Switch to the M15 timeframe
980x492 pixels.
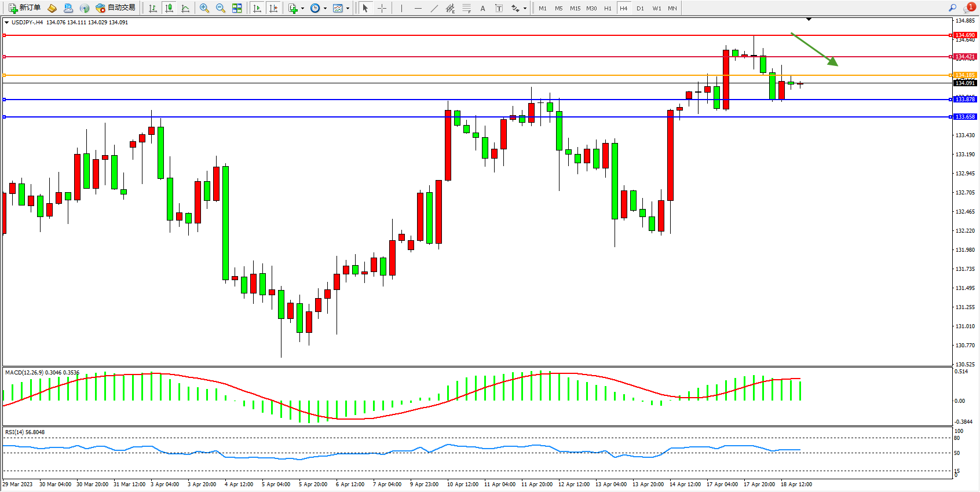click(x=575, y=8)
